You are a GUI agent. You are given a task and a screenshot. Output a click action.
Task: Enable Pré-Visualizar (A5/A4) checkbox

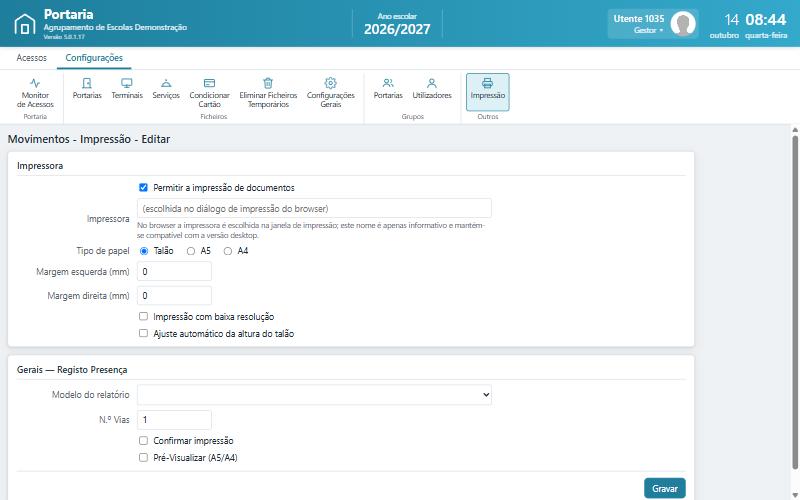(143, 457)
